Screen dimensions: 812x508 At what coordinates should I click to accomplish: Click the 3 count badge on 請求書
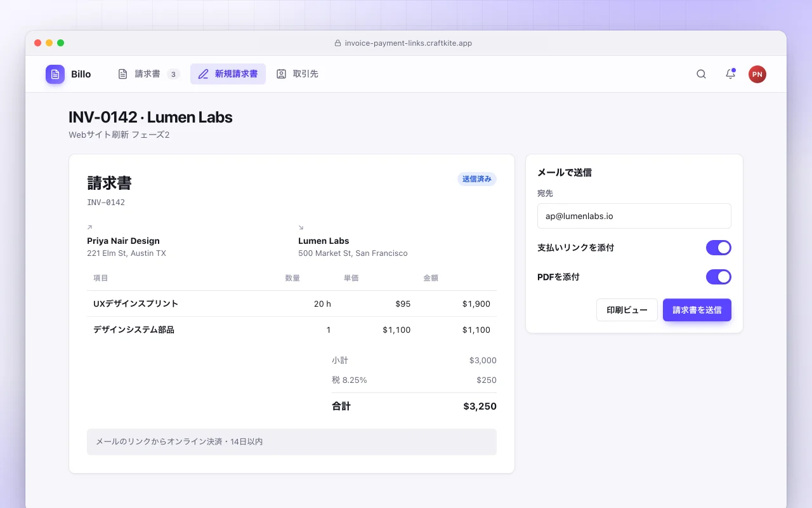[173, 74]
